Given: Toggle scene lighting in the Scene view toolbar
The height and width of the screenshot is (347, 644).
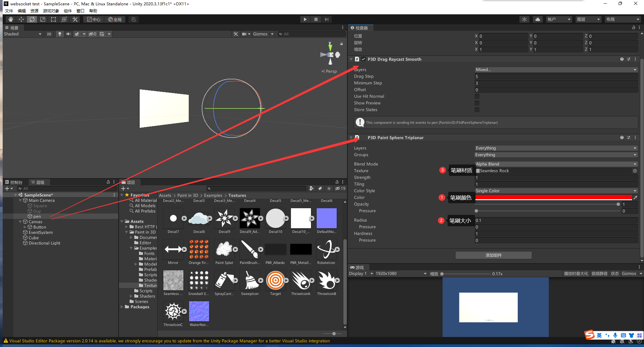Looking at the screenshot, I should click(x=60, y=34).
